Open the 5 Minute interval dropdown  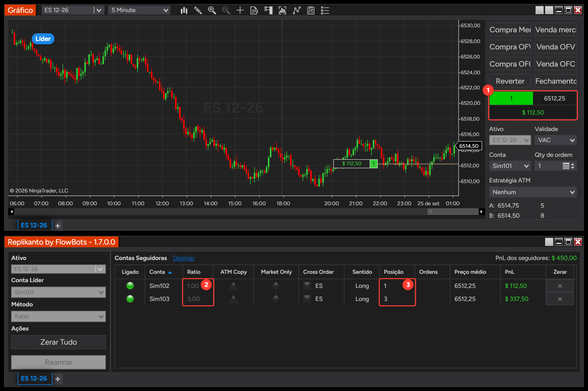click(x=139, y=10)
